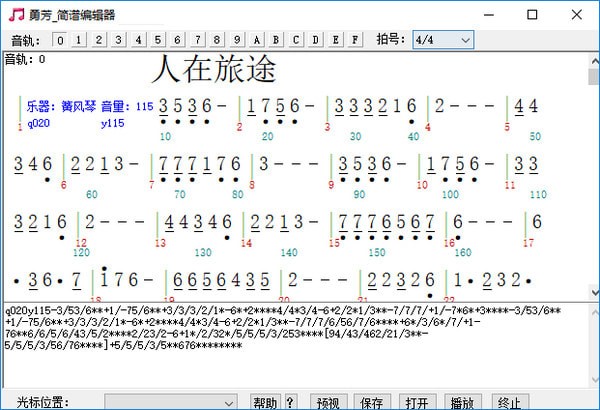Open the cursor position combo box
Image resolution: width=600 pixels, height=410 pixels.
click(171, 403)
